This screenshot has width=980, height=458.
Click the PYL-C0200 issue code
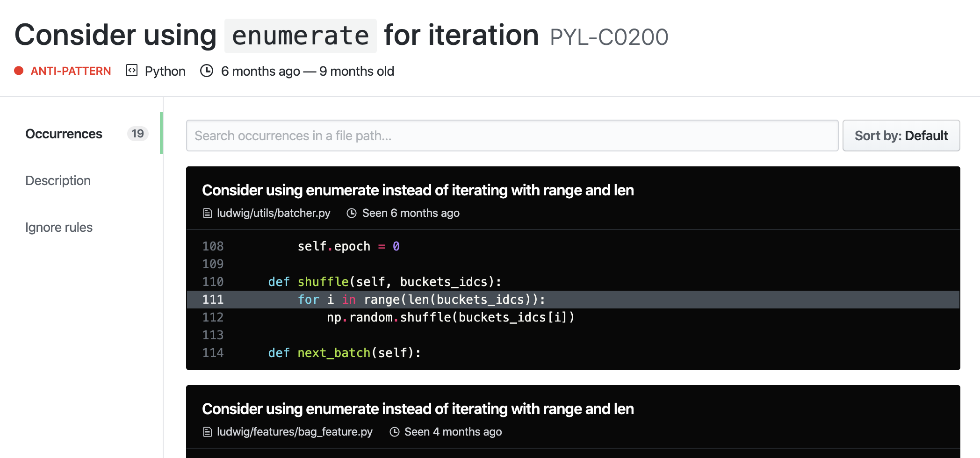tap(609, 37)
